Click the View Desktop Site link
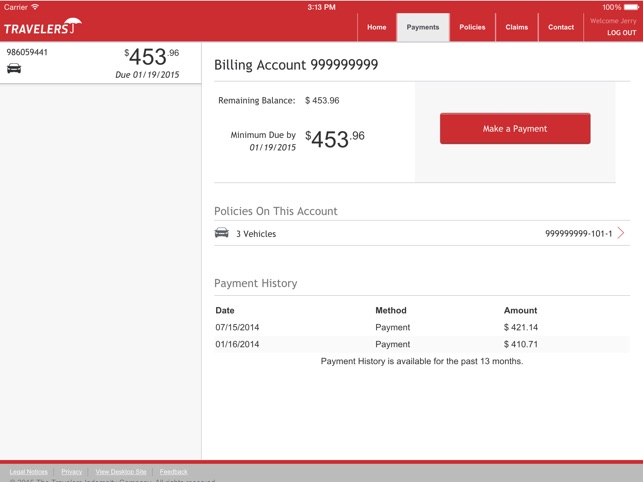 121,471
